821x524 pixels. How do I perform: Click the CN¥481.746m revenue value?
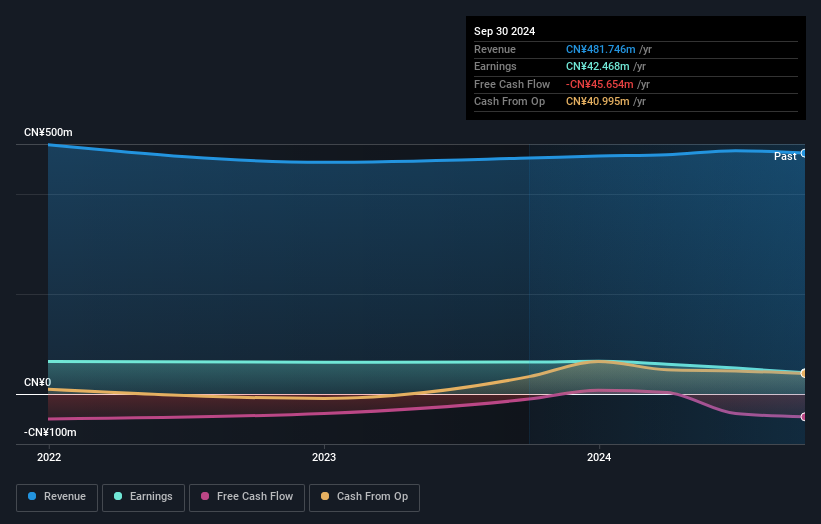[601, 49]
